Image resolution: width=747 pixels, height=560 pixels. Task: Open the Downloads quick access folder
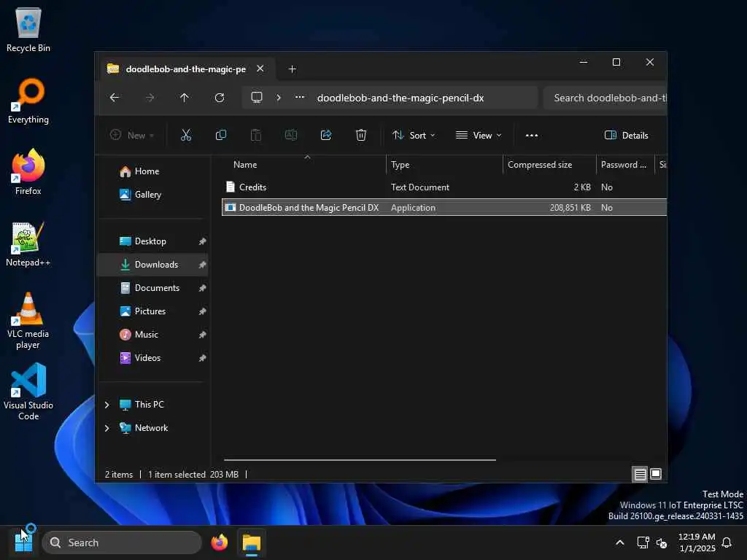152,264
